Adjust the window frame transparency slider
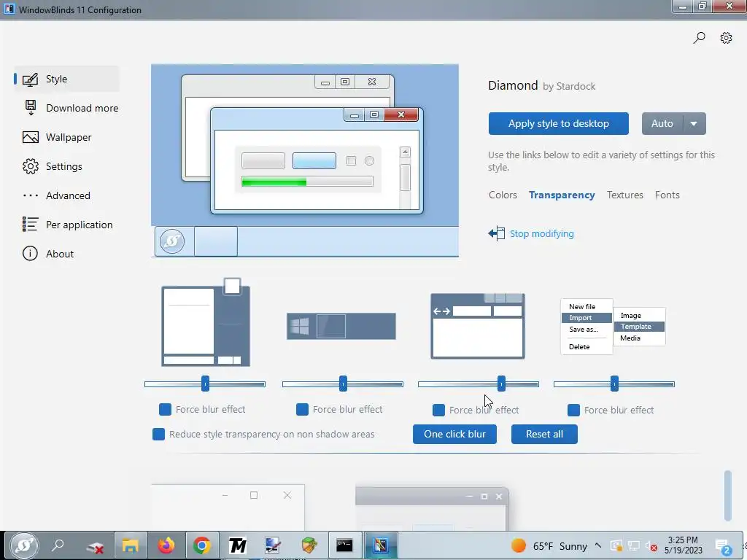The width and height of the screenshot is (747, 560). tap(479, 384)
